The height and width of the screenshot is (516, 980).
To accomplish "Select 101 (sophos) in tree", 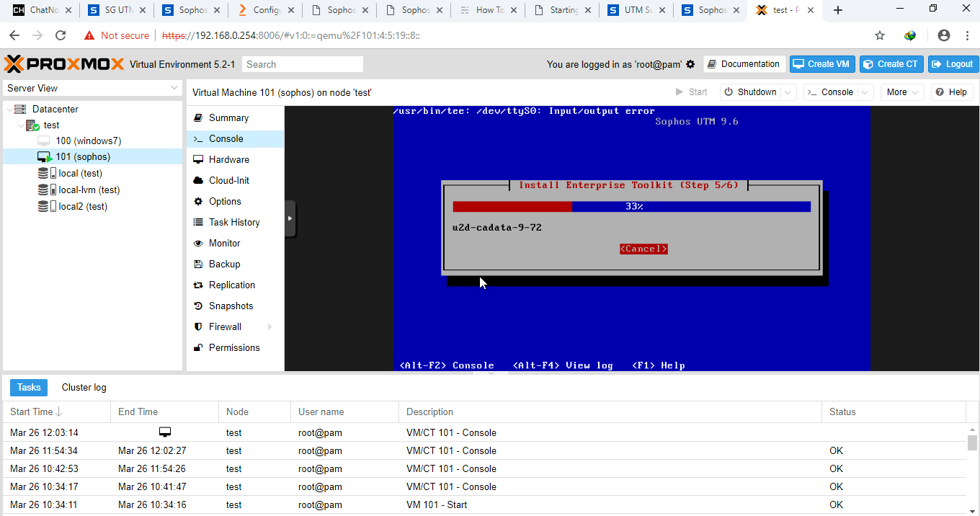I will point(93,156).
